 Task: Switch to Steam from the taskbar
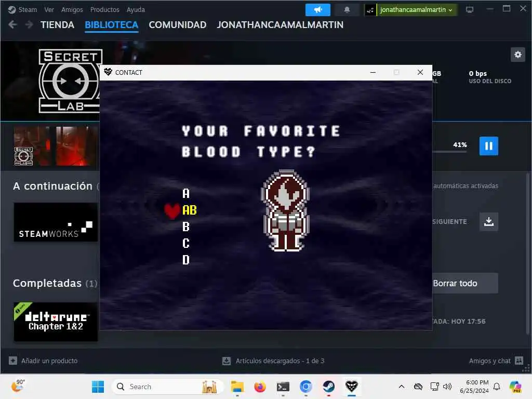pos(328,387)
